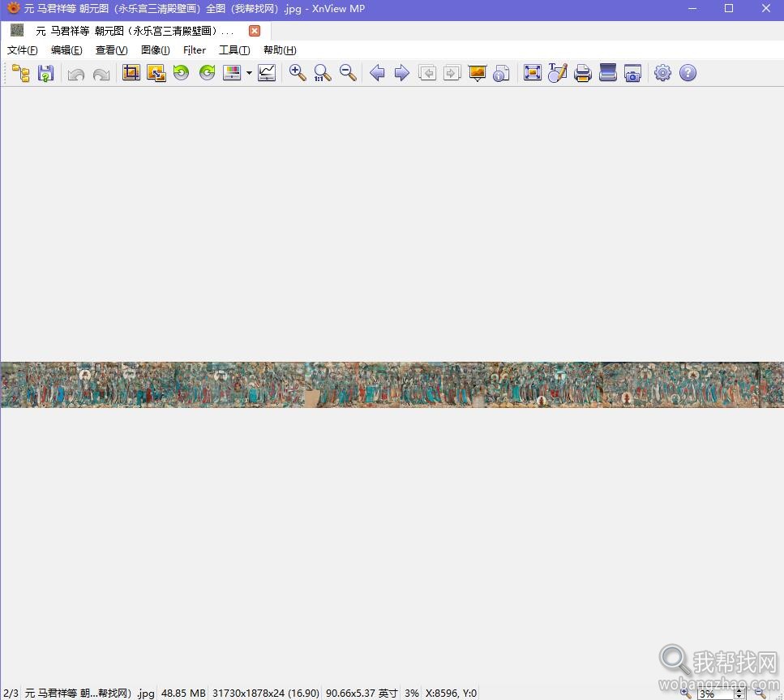
Task: Undo the last action with the left curved arrow
Action: [76, 74]
